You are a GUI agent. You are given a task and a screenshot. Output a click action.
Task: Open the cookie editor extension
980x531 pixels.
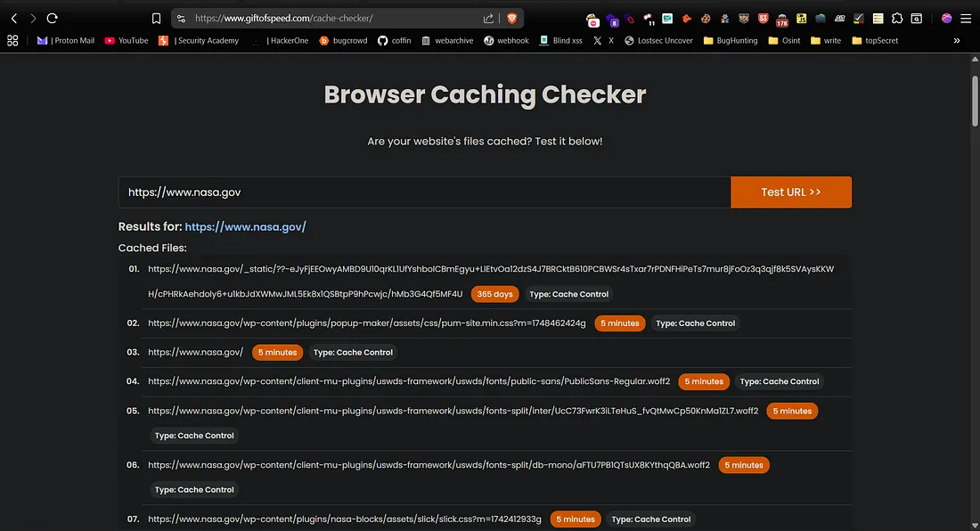(706, 19)
